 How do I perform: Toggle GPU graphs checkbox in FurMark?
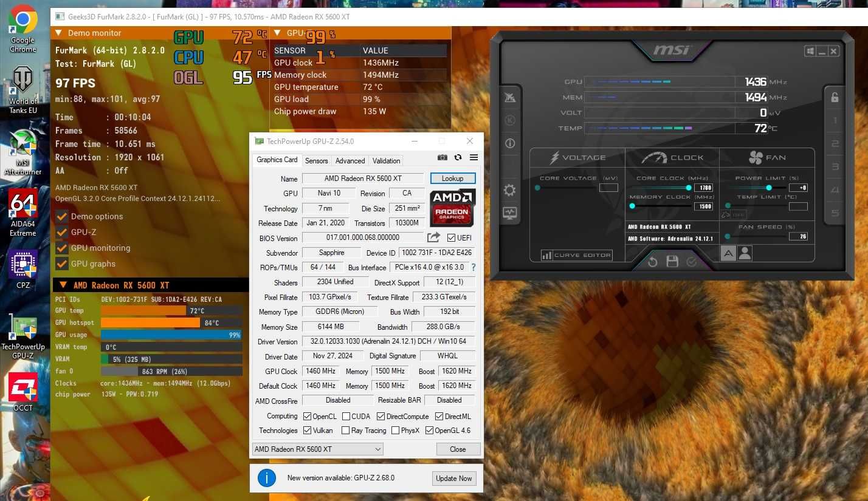tap(61, 264)
